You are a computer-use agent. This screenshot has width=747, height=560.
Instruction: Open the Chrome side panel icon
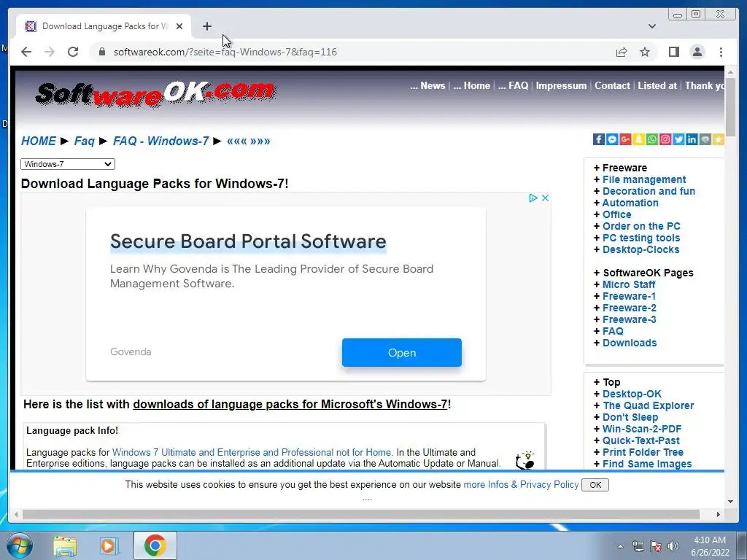pos(673,52)
